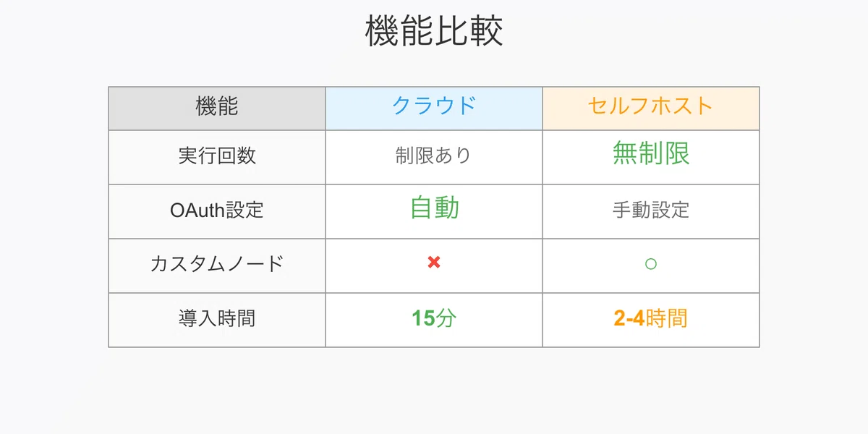Select the セルフホスト column header
The height and width of the screenshot is (434, 868).
click(651, 109)
